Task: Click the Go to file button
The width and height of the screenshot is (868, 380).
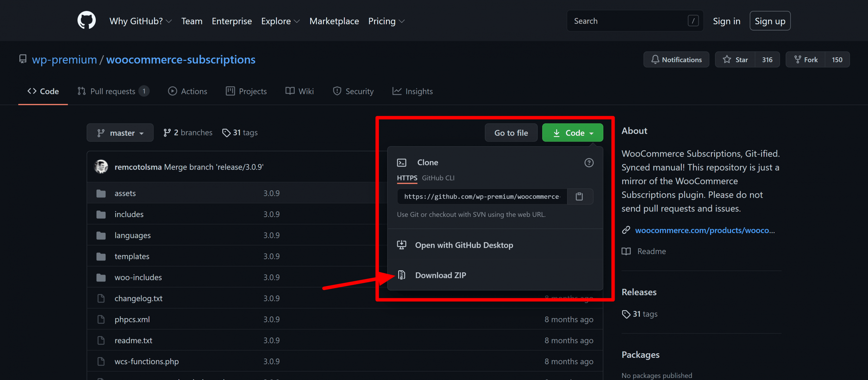Action: (511, 133)
